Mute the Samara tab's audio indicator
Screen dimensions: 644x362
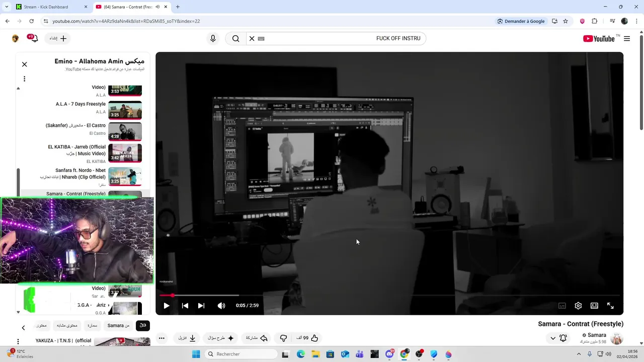pyautogui.click(x=157, y=7)
